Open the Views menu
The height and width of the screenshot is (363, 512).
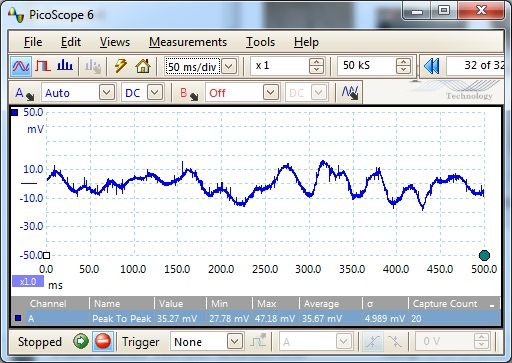pos(115,42)
